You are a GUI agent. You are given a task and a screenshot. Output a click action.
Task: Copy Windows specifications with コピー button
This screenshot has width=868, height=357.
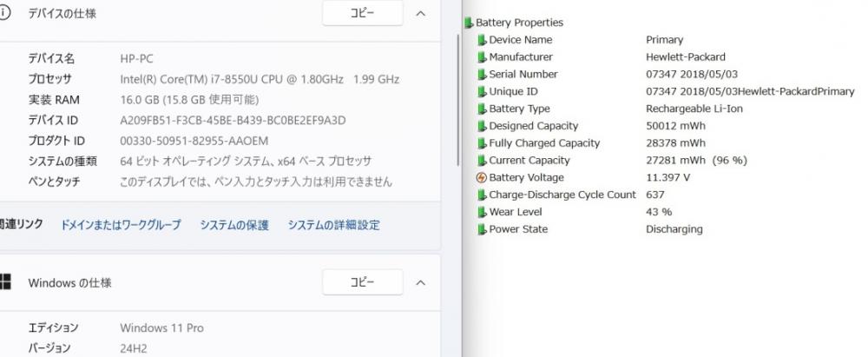tap(362, 282)
